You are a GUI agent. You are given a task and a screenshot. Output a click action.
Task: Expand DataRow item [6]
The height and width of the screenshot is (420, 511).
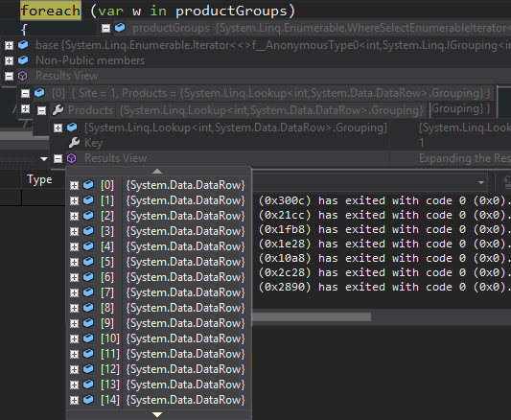pyautogui.click(x=75, y=277)
